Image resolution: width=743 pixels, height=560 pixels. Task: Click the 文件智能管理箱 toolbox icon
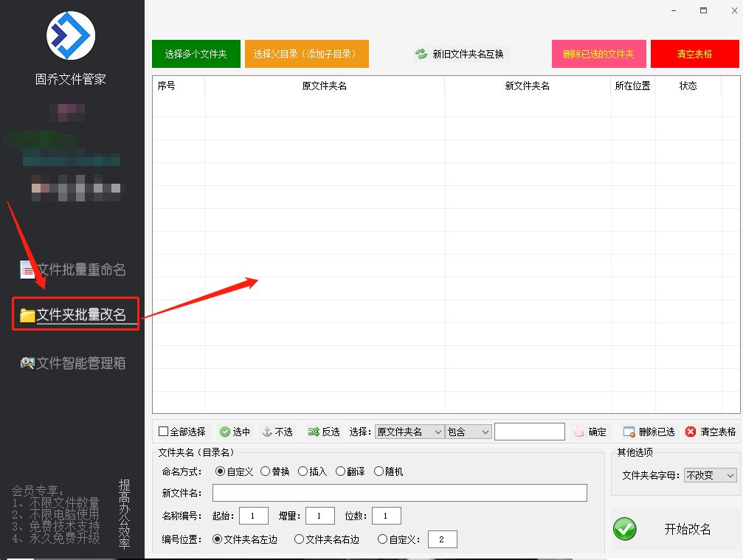coord(27,363)
